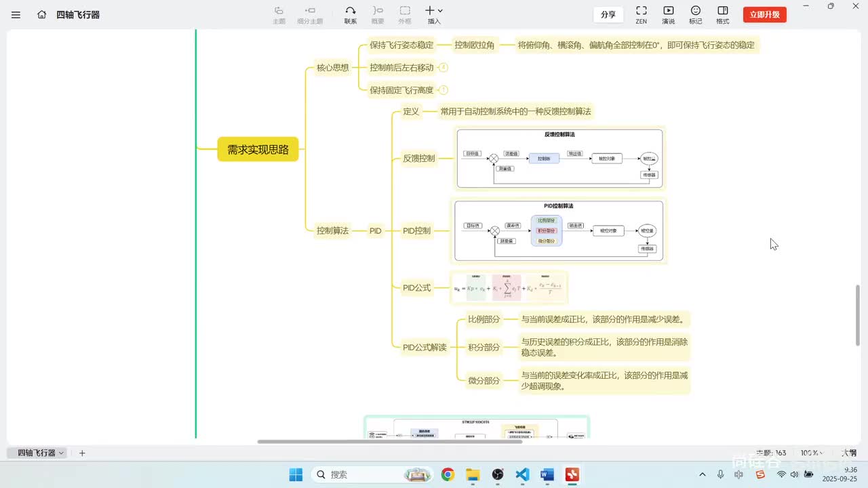Image resolution: width=868 pixels, height=488 pixels.
Task: Open Google Chrome from taskbar
Action: 448,474
